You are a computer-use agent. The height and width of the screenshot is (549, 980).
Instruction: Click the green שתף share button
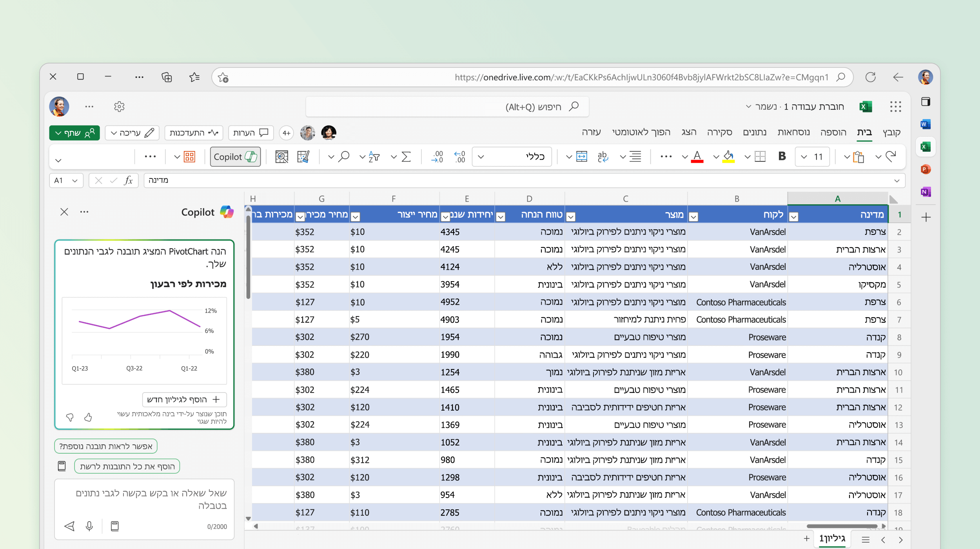click(x=74, y=133)
